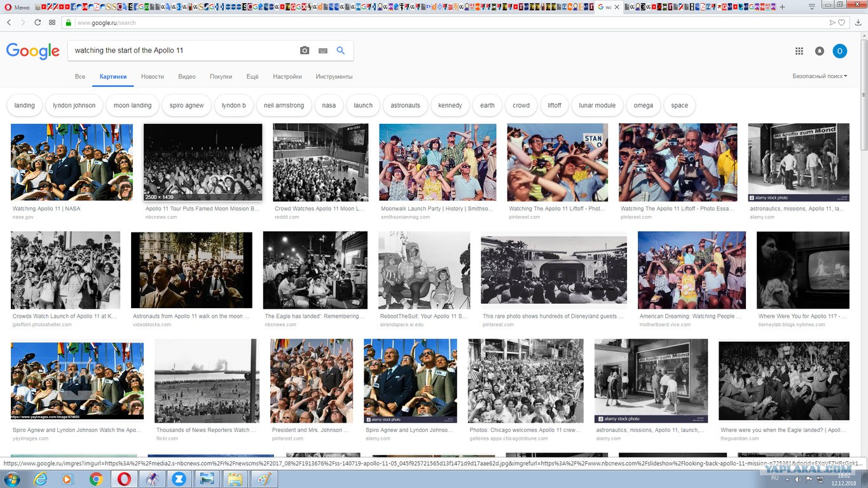Filter by the 'landing' chip

click(25, 105)
